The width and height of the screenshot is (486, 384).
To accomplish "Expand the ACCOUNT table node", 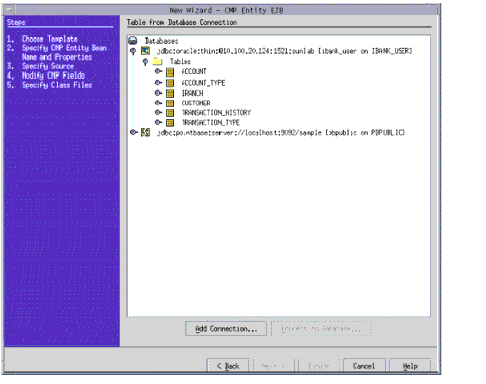I will tap(158, 71).
